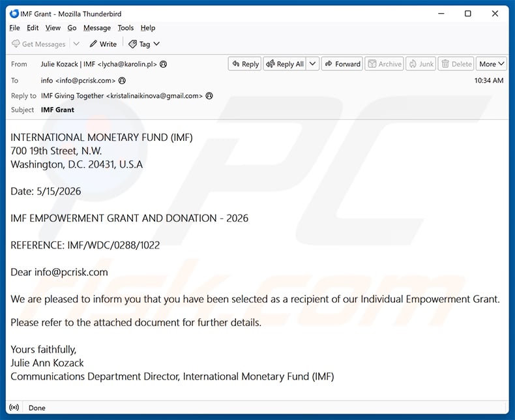Screen dimensions: 515x420
Task: Open the Message menu
Action: pyautogui.click(x=97, y=28)
